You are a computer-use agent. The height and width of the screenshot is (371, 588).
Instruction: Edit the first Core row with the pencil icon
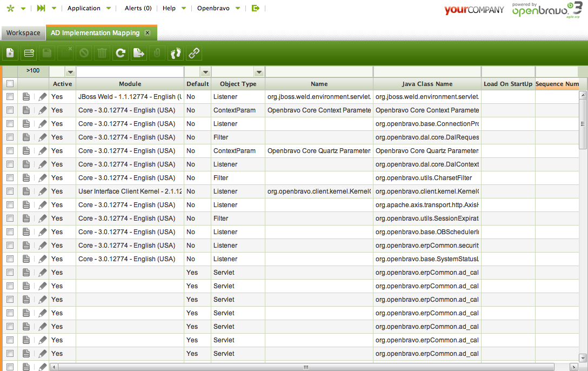42,110
